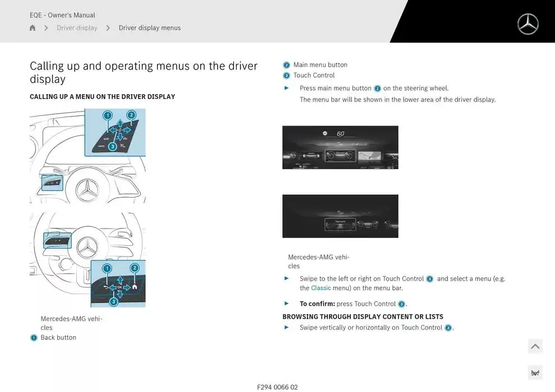Image resolution: width=555 pixels, height=392 pixels.
Task: Click breadcrumb chevron before 'Driver display menus'
Action: (x=108, y=28)
